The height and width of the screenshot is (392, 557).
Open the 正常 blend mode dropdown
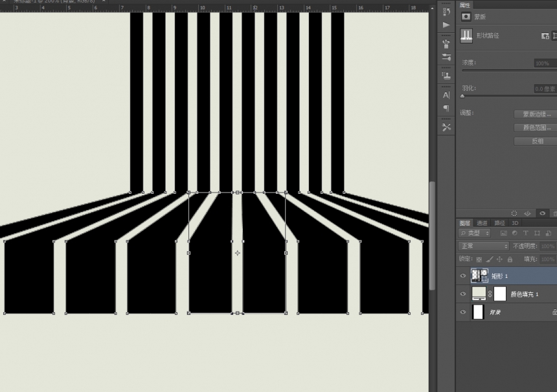[x=484, y=246]
